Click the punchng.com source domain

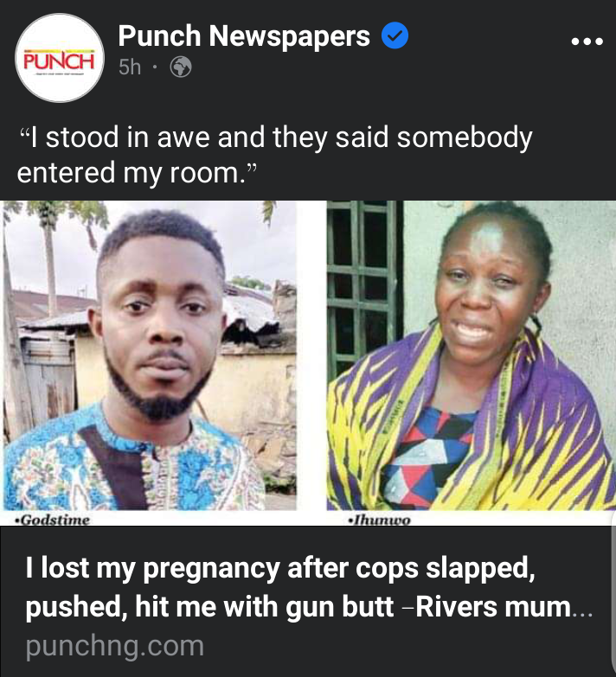[x=114, y=646]
